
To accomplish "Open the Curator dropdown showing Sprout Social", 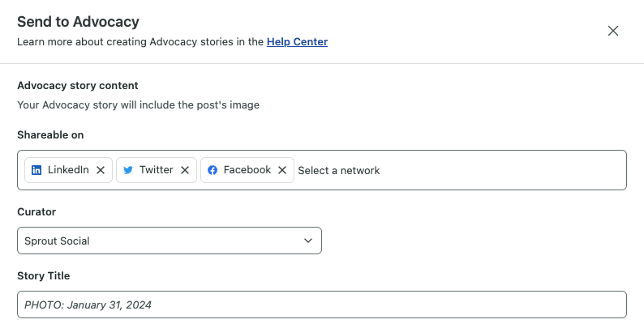I will tap(170, 241).
